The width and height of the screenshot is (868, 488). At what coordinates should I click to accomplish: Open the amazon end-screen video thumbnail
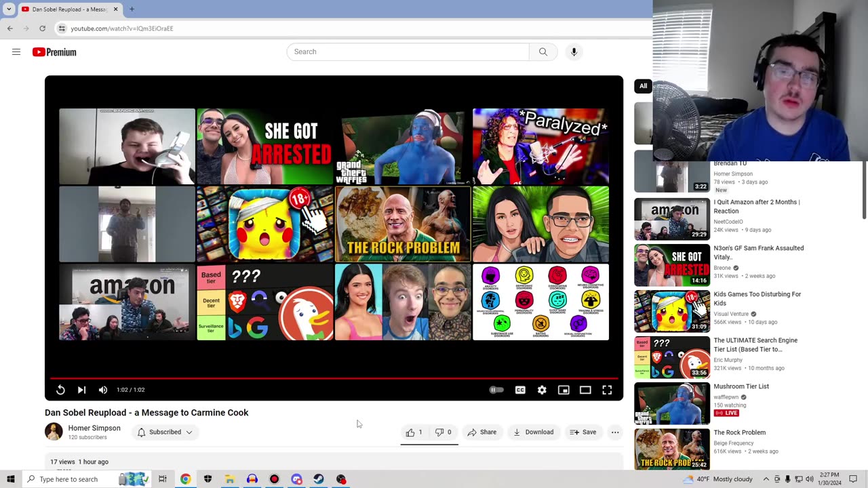click(x=127, y=302)
